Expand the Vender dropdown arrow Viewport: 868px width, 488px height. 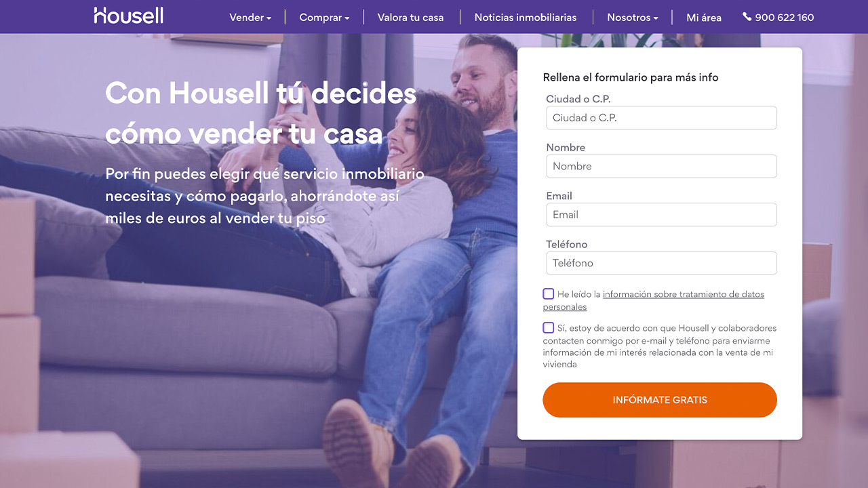269,18
